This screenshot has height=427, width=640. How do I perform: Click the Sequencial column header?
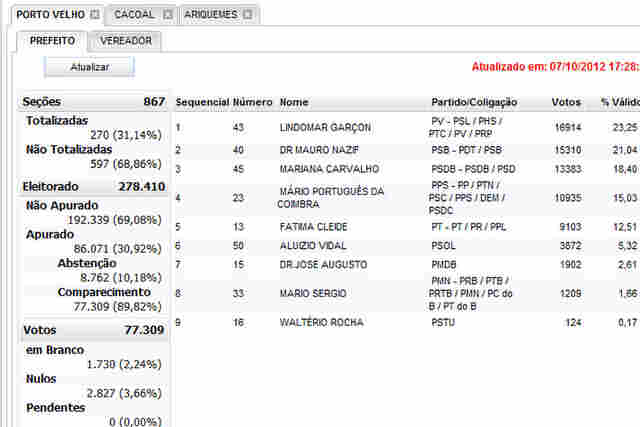tap(202, 103)
